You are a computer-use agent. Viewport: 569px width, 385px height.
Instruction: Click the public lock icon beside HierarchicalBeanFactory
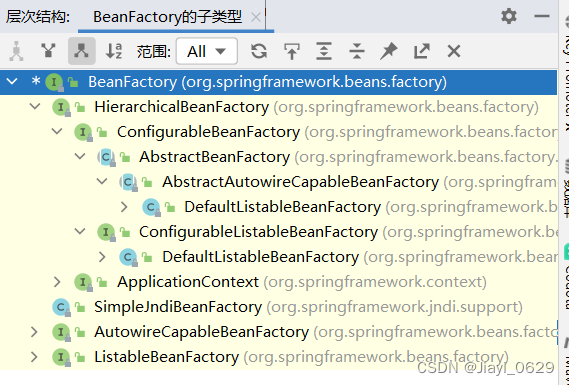click(x=80, y=107)
